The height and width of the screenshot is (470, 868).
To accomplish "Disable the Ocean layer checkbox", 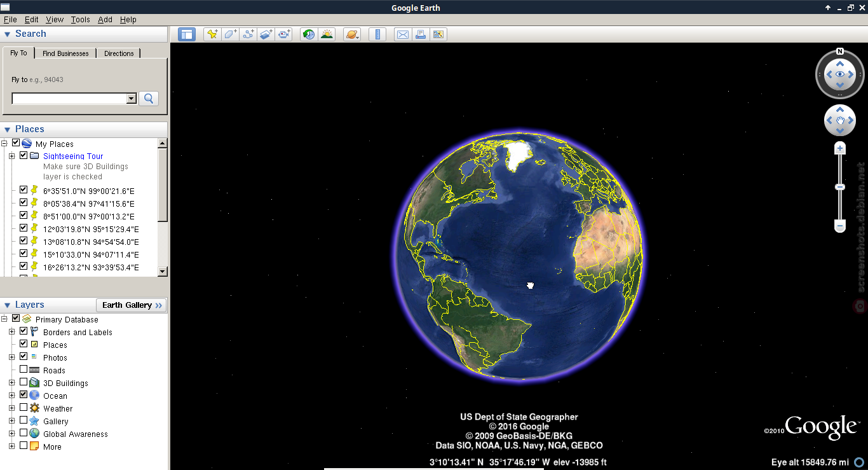I will pos(24,395).
